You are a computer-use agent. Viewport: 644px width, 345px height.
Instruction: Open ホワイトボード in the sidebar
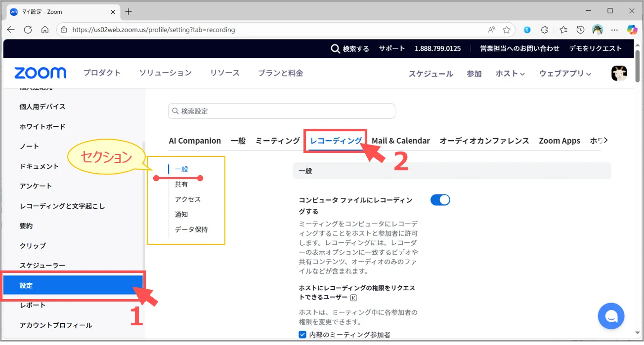[43, 126]
